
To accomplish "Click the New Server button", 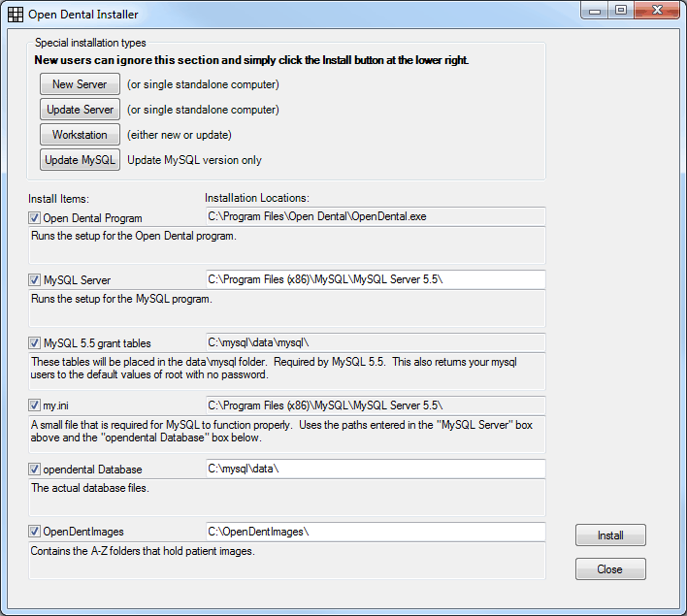I will [80, 84].
